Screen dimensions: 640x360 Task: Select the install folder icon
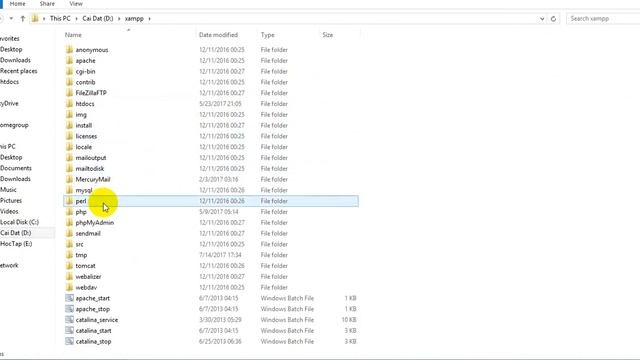pyautogui.click(x=69, y=125)
